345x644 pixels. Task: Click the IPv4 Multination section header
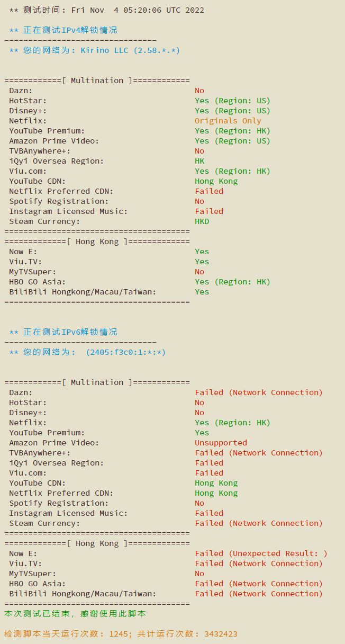point(97,80)
